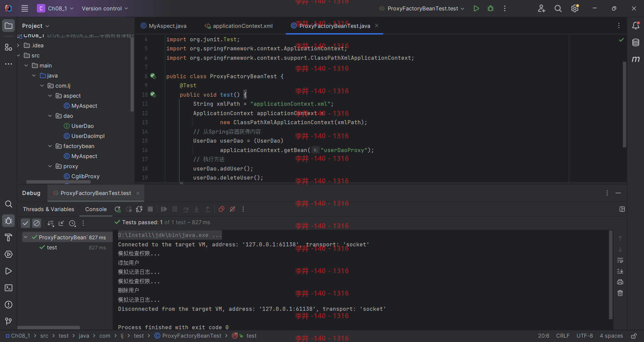This screenshot has width=644, height=342.
Task: Open Project view options dropdown
Action: tap(36, 26)
